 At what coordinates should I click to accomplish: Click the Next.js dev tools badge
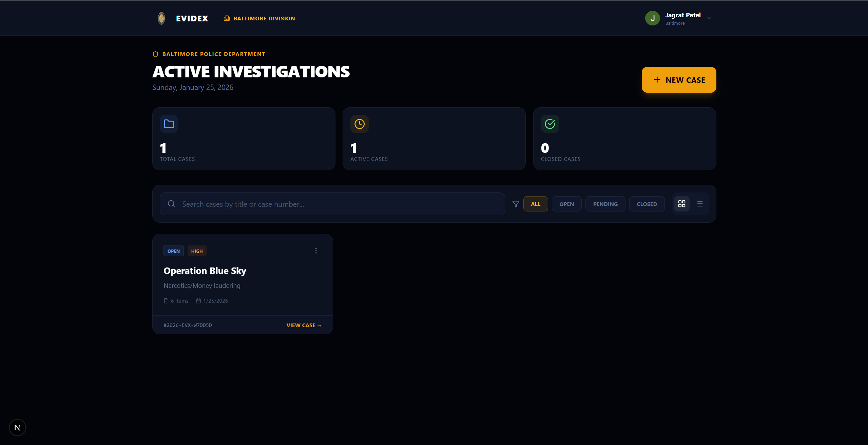click(17, 427)
